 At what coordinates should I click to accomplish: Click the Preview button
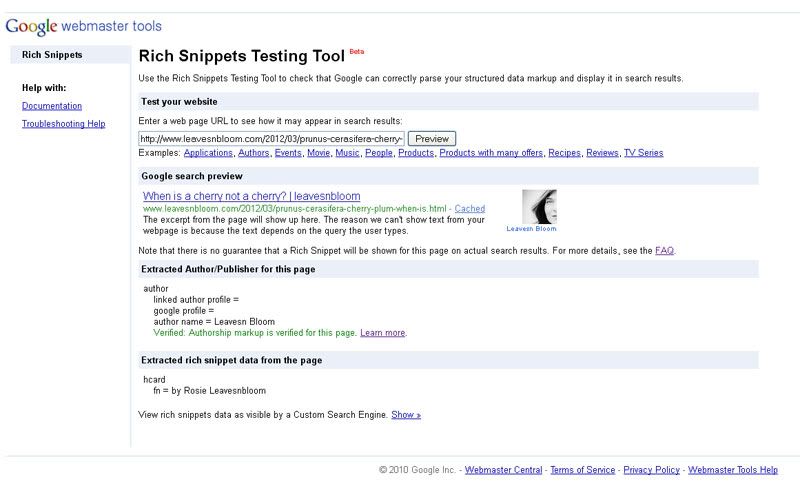point(432,139)
